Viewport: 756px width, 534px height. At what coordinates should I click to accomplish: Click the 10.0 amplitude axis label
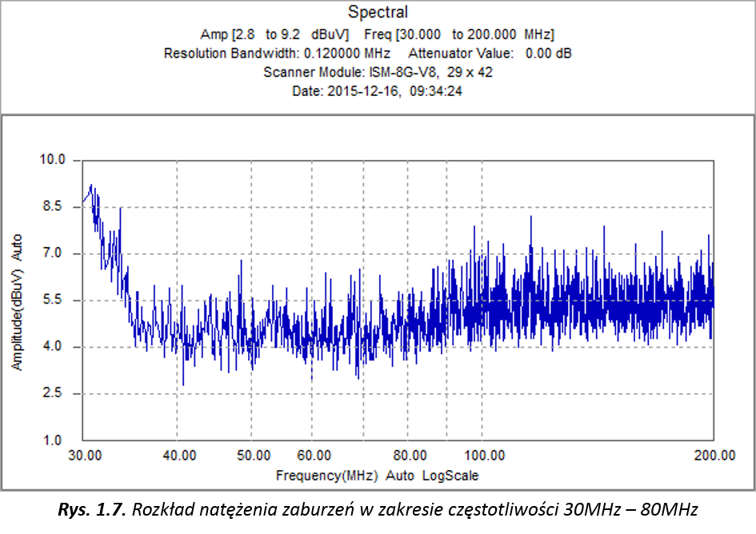click(x=52, y=160)
